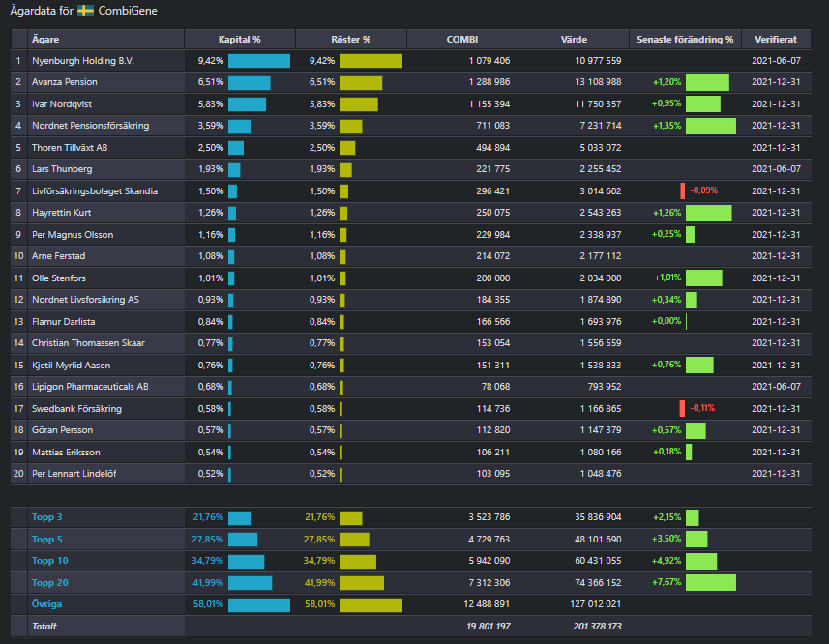The width and height of the screenshot is (829, 644).
Task: Click the green change bar for Hayrettin Kurt
Action: [708, 213]
